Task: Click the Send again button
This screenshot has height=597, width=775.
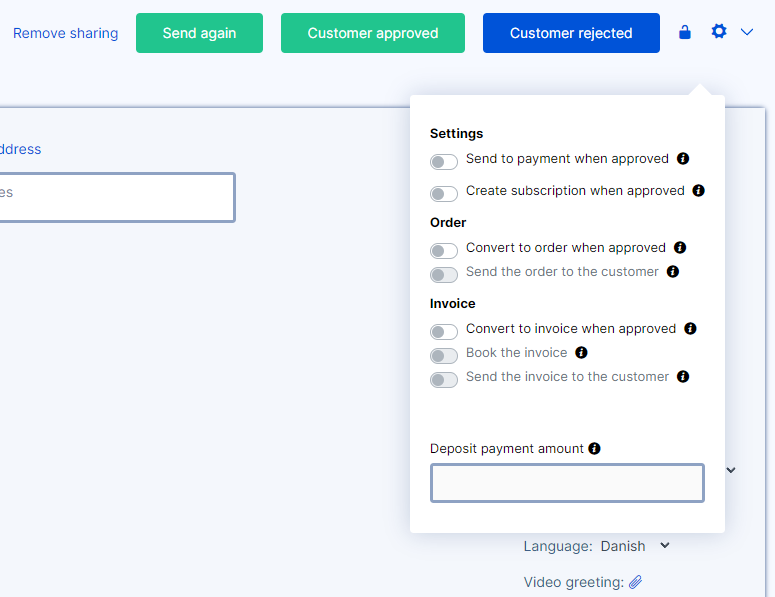Action: pos(199,33)
